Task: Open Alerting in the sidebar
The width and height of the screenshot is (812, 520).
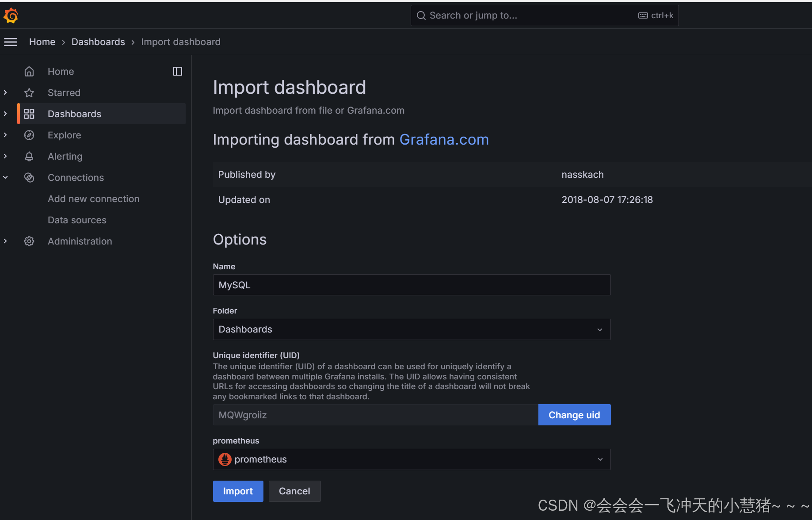Action: click(x=65, y=156)
